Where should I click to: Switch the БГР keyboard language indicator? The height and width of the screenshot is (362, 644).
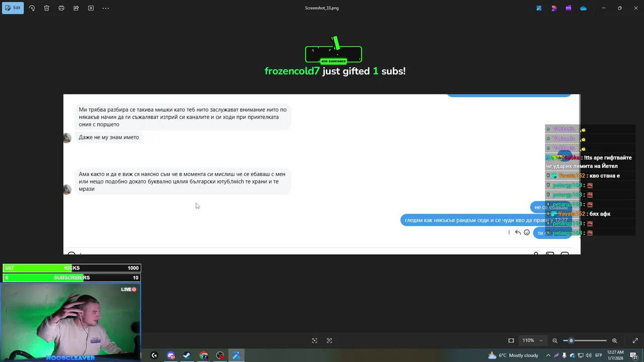[599, 355]
